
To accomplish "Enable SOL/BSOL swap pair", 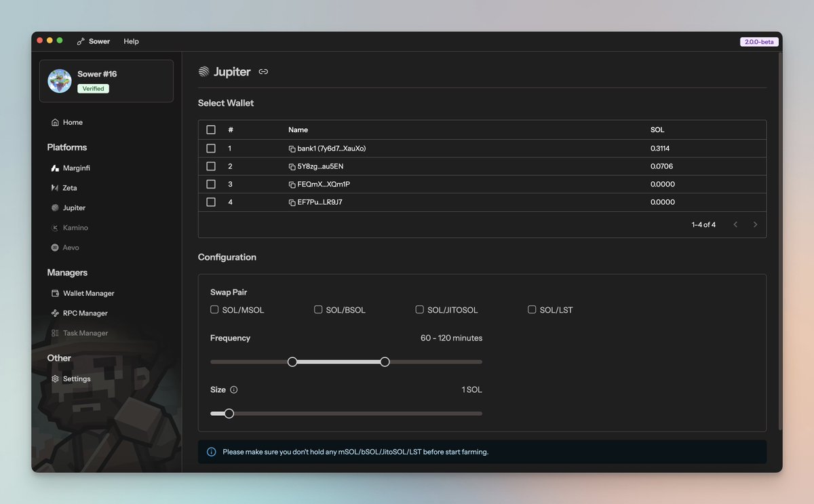I will tap(318, 309).
